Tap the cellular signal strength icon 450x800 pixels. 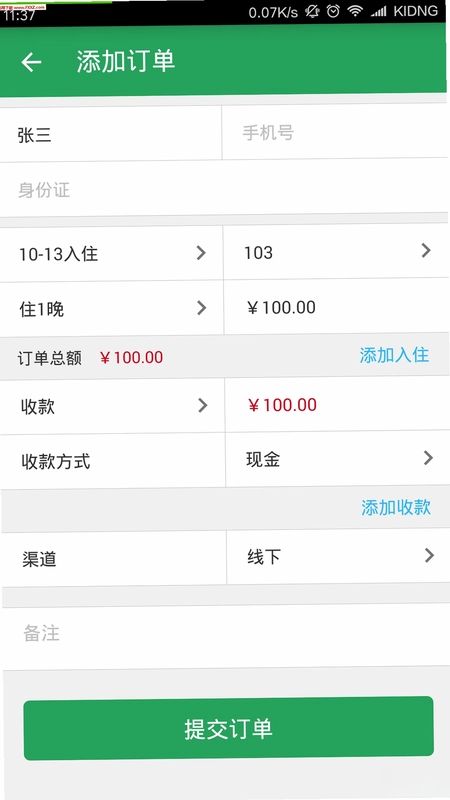[x=378, y=11]
